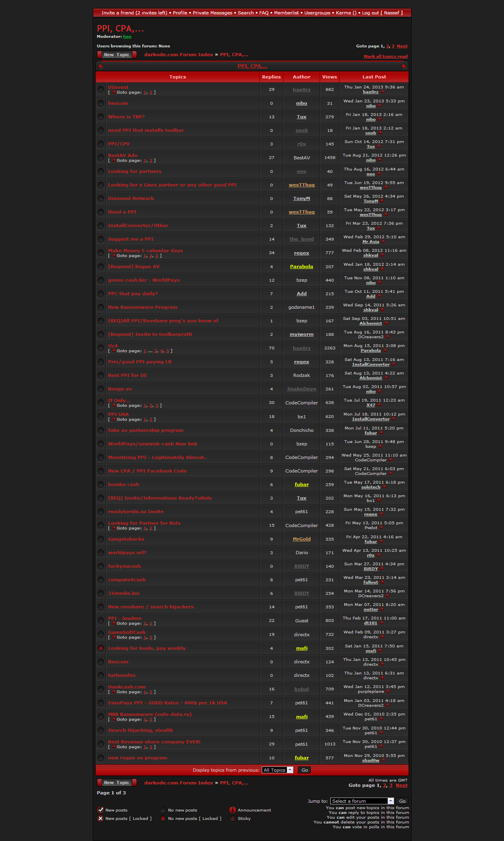Open the FAQ menu item
This screenshot has height=841, width=504.
coord(264,13)
